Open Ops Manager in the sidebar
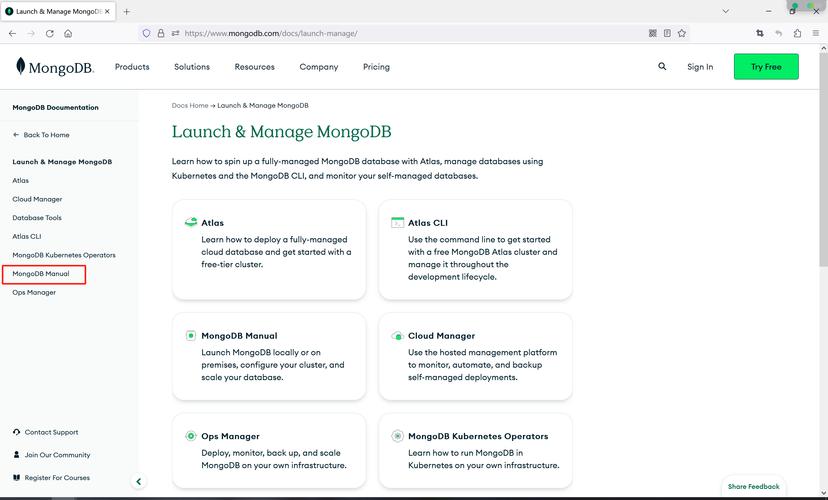The width and height of the screenshot is (828, 500). [34, 293]
